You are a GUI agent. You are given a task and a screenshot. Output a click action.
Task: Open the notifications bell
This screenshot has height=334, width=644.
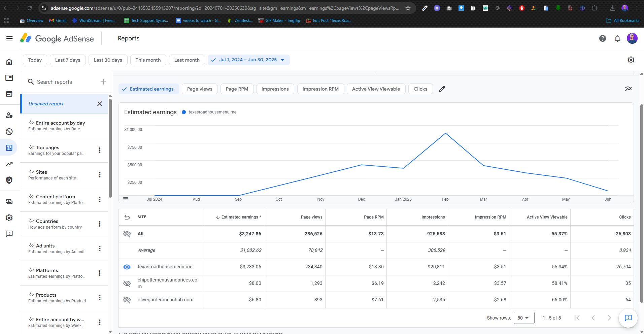click(617, 38)
